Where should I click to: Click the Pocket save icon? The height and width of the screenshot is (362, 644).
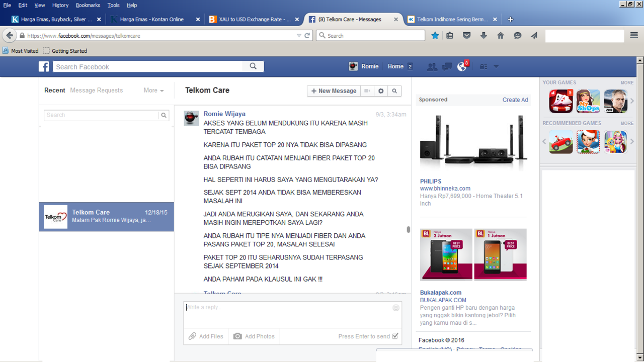pos(467,36)
